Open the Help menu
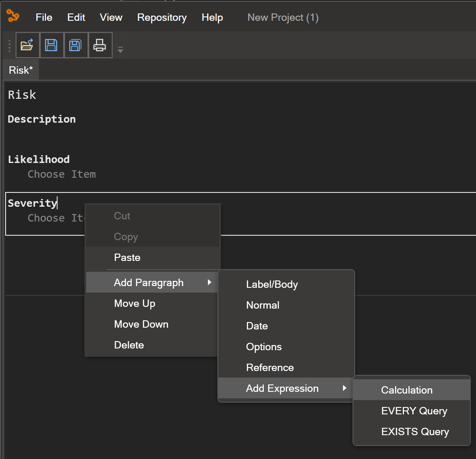Screen dimensions: 476x459 click(x=212, y=17)
